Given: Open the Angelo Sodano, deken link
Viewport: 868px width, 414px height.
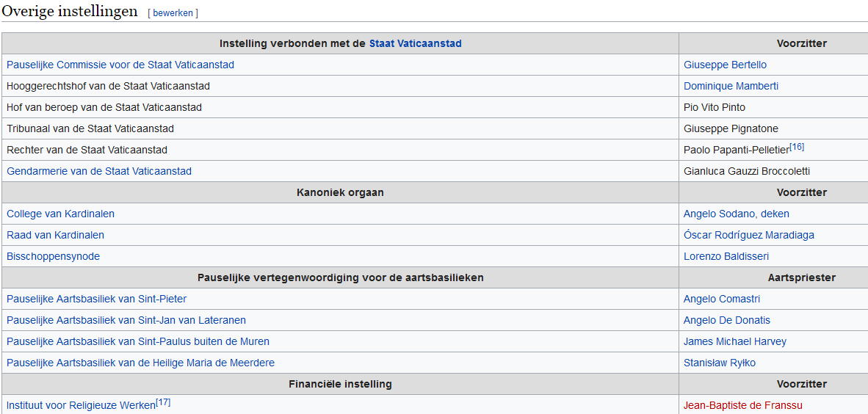Looking at the screenshot, I should click(737, 214).
